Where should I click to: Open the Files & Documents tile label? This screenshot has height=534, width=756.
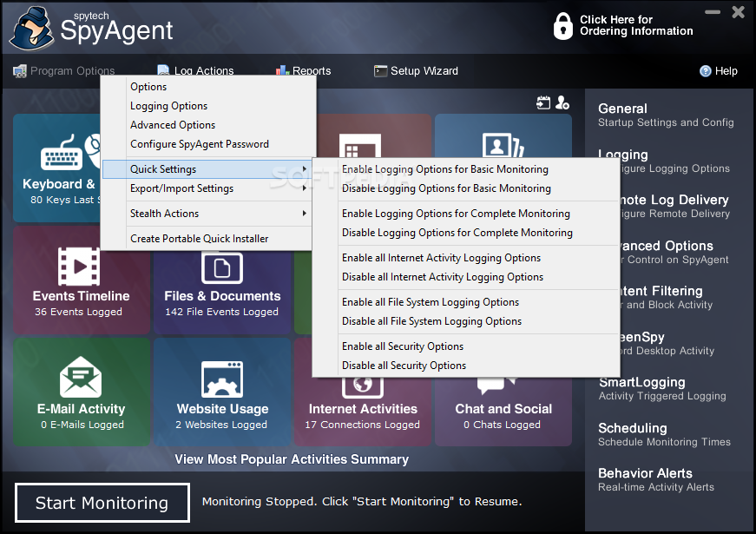coord(222,296)
